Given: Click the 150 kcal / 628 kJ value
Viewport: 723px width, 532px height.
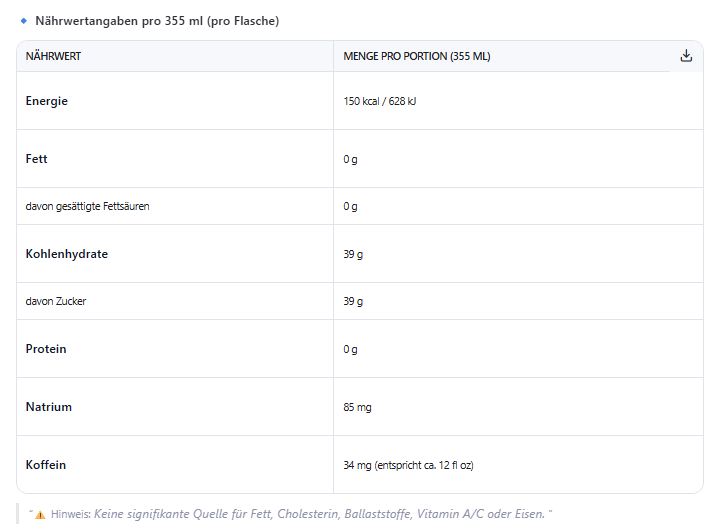Looking at the screenshot, I should 379,102.
